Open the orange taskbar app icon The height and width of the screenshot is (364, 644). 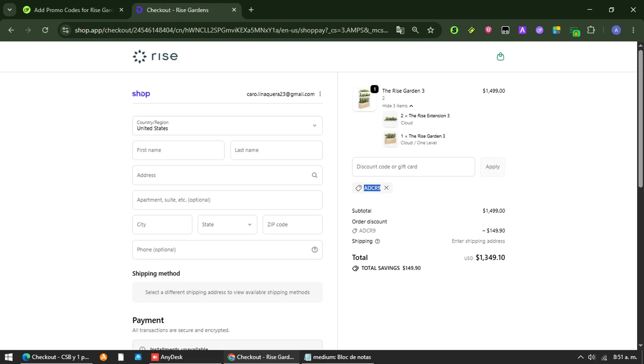[x=103, y=357]
